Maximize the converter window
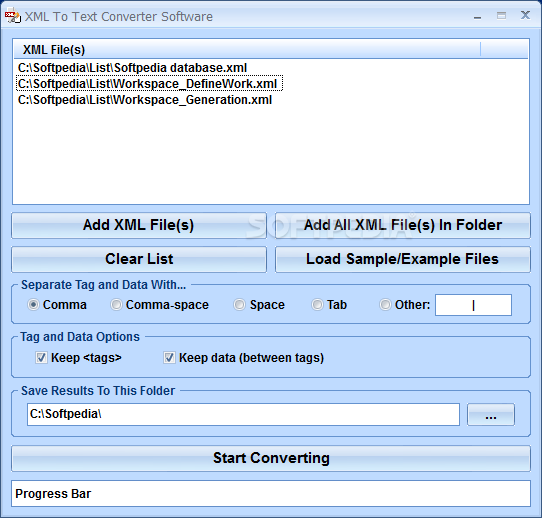542x518 pixels. [x=502, y=16]
